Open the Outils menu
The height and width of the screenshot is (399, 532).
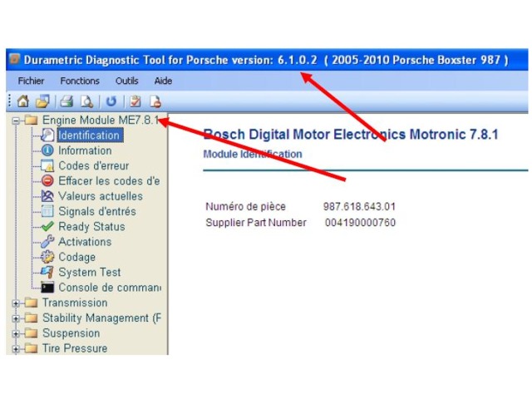point(127,81)
